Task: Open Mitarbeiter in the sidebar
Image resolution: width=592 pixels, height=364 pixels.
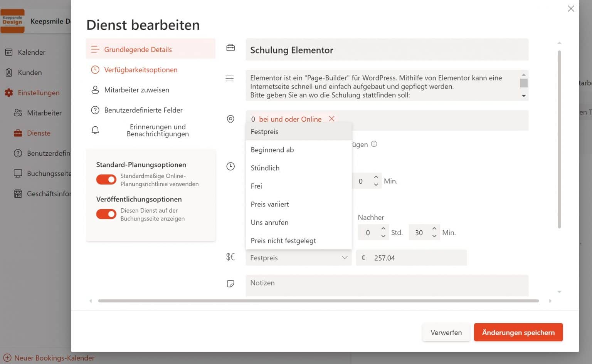Action: pyautogui.click(x=38, y=113)
